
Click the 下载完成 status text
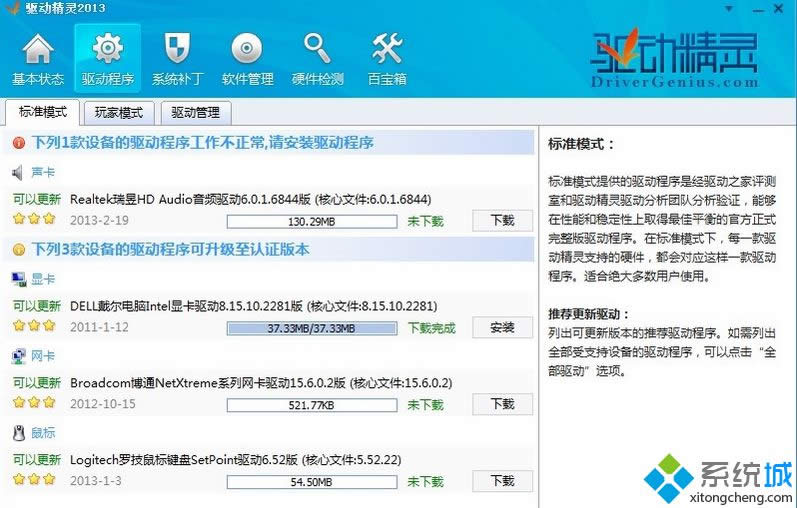point(432,328)
